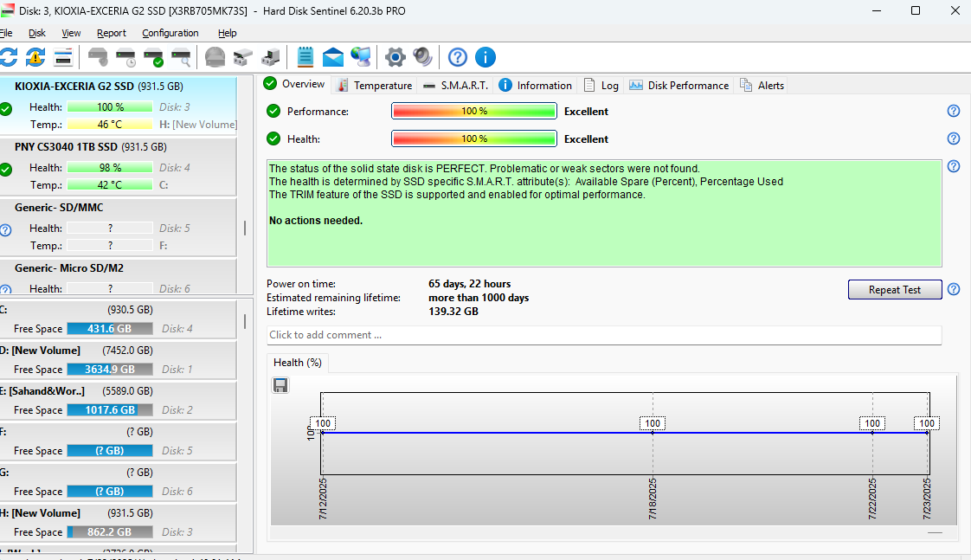Click the first grey disk test toolbar icon

[x=98, y=58]
